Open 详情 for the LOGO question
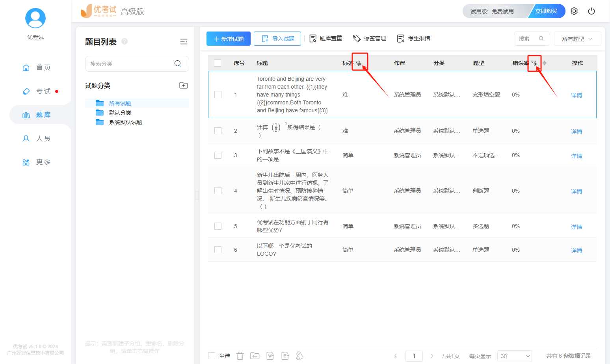The width and height of the screenshot is (610, 364). pyautogui.click(x=577, y=251)
